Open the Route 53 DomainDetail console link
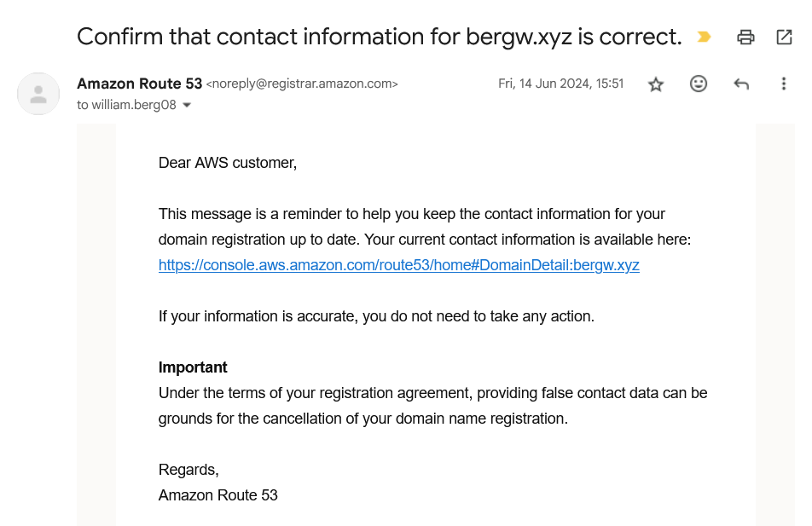The height and width of the screenshot is (526, 812). coord(398,265)
